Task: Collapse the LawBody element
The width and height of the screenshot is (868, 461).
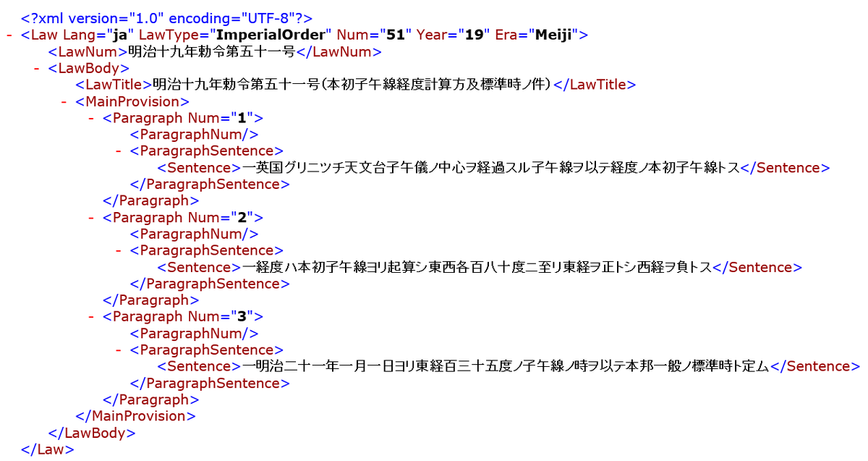Action: pos(35,67)
